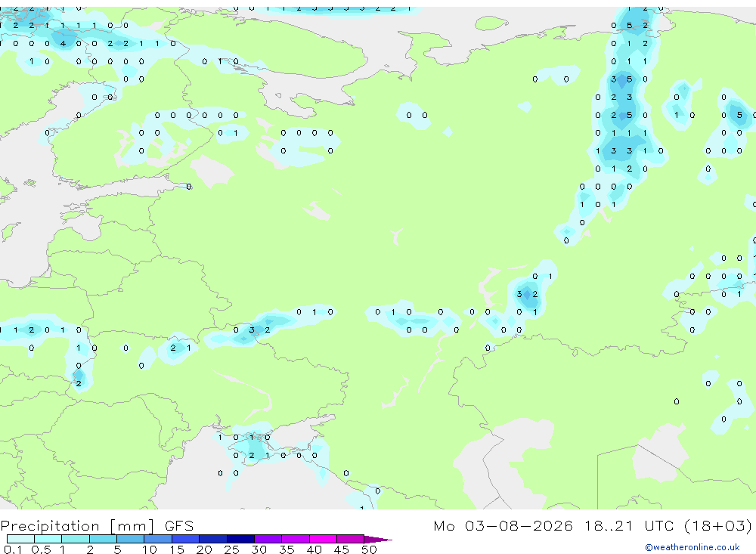Screen dimensions: 756x554
Task: Select the 5–10 mm blue legend swatch
Action: [131, 539]
